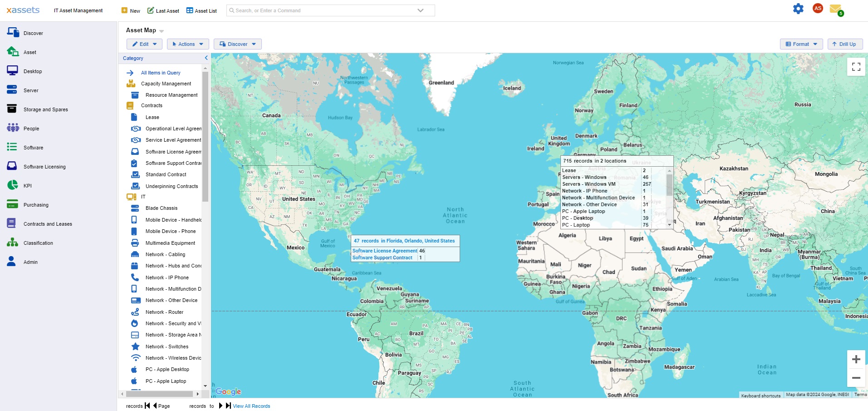Open the AS user profile avatar
Image resolution: width=868 pixels, height=411 pixels.
click(818, 8)
